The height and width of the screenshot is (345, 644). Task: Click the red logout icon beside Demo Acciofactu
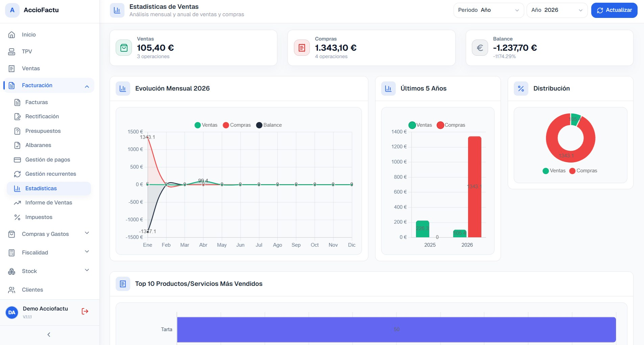point(85,311)
